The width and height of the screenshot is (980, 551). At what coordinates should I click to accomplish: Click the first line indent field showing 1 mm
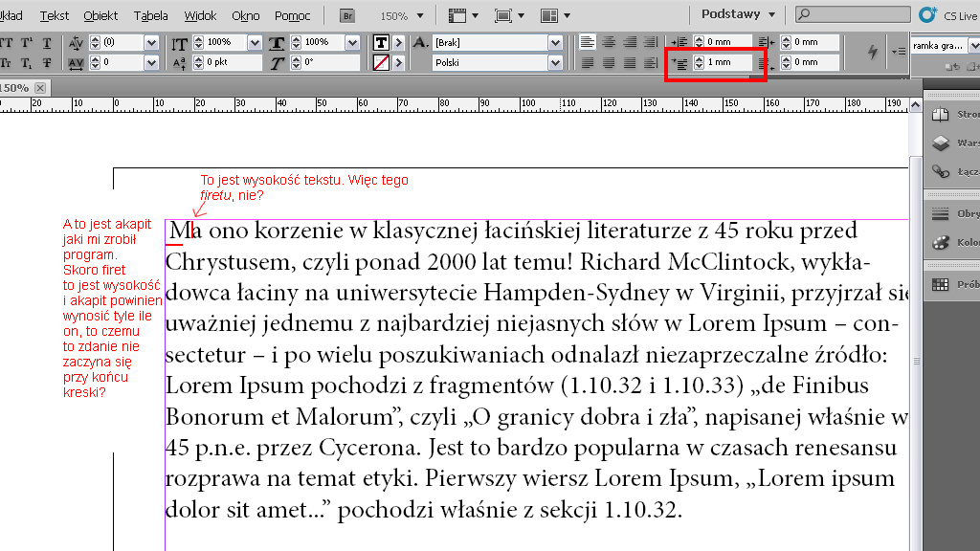tap(729, 62)
